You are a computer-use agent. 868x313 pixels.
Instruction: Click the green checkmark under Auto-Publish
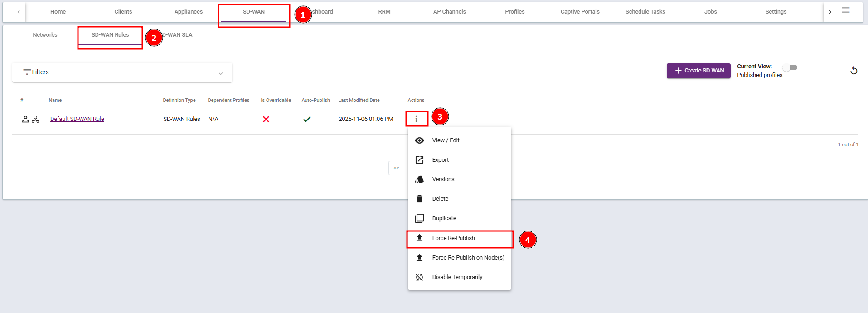coord(307,119)
